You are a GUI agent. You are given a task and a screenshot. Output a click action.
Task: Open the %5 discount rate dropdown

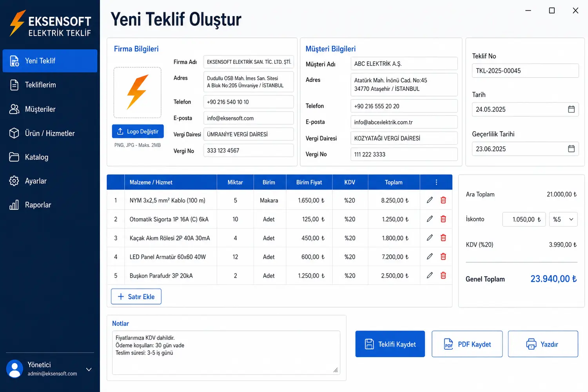[x=563, y=220]
